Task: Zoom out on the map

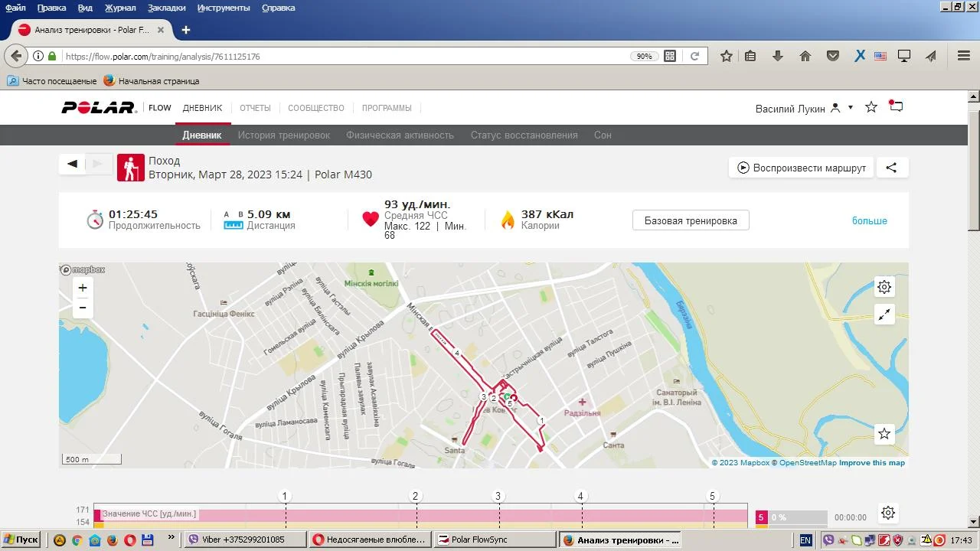Action: pos(83,308)
